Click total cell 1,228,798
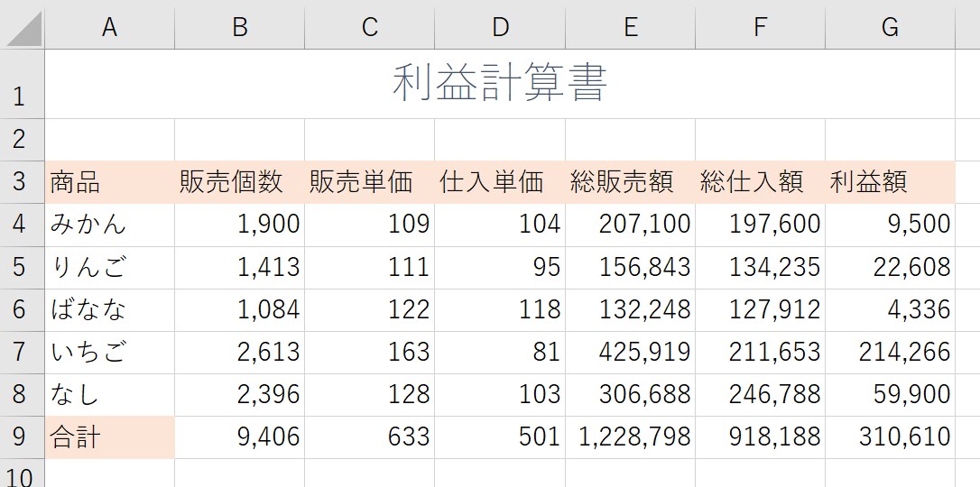Screen dimensions: 980x487 (x=631, y=437)
